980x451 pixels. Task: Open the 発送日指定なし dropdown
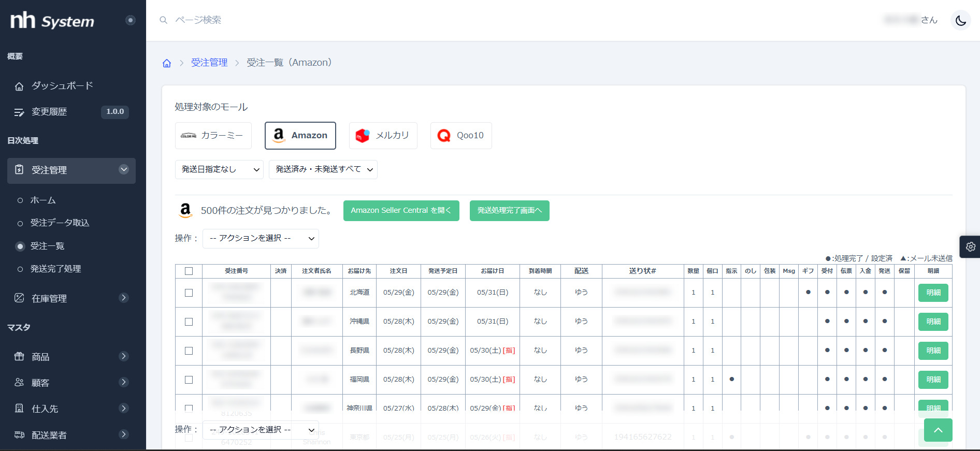pyautogui.click(x=219, y=169)
